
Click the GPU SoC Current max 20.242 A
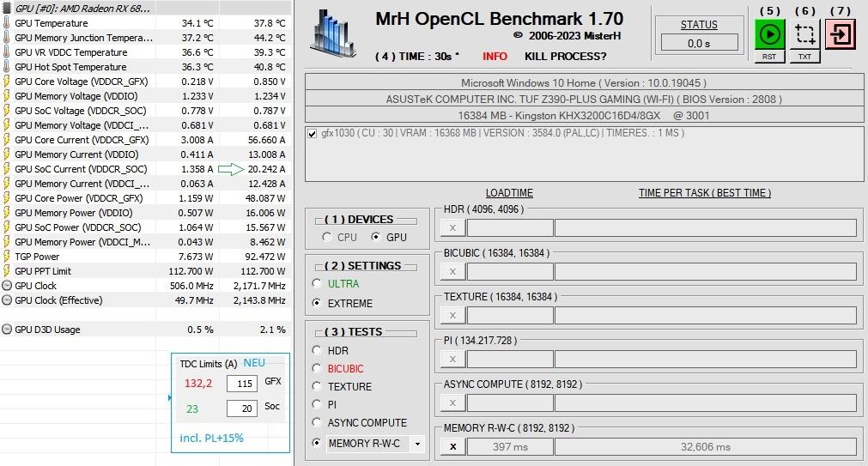(267, 169)
